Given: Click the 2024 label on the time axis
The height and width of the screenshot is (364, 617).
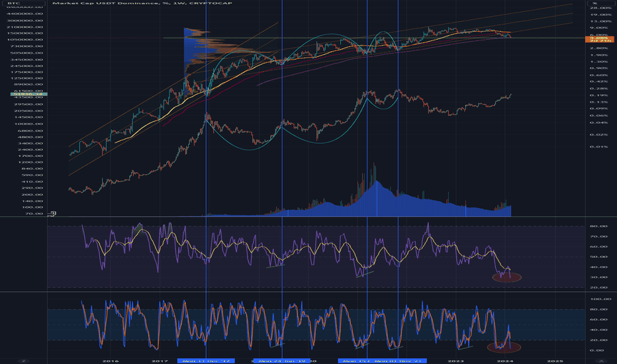Looking at the screenshot, I should [x=505, y=361].
